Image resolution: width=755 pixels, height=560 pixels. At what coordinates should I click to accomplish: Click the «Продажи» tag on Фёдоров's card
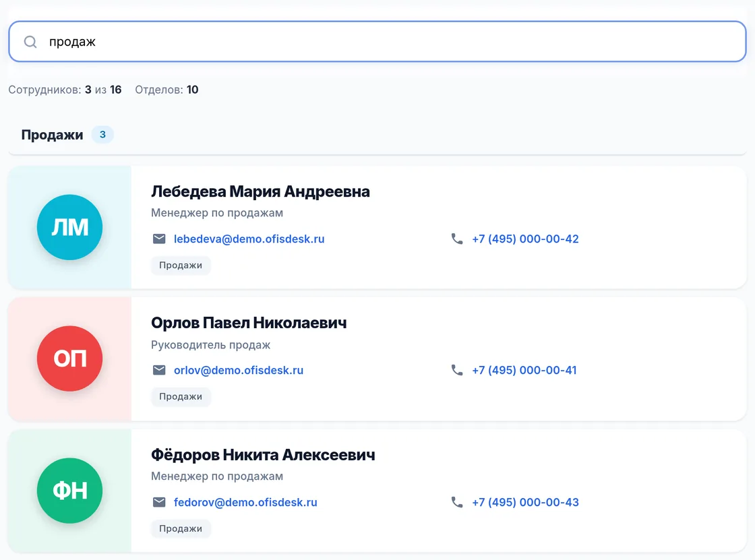click(181, 529)
